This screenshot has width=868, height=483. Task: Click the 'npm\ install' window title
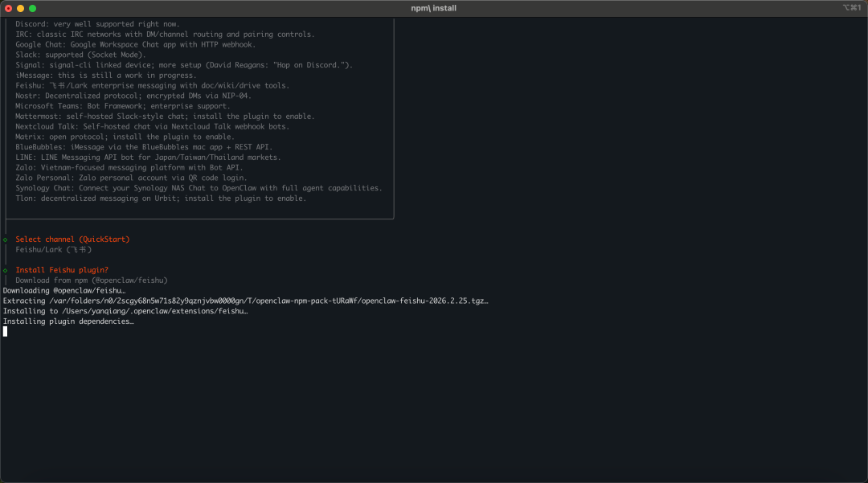[x=433, y=8]
